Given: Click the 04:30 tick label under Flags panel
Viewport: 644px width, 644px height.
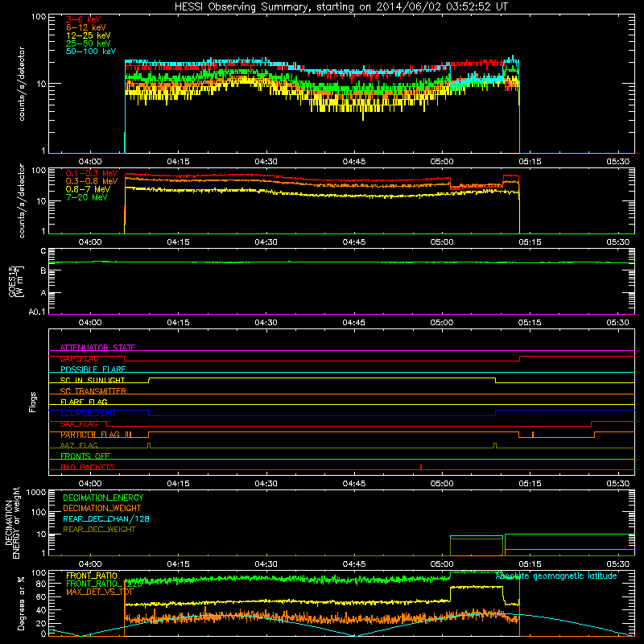Looking at the screenshot, I should pos(266,484).
